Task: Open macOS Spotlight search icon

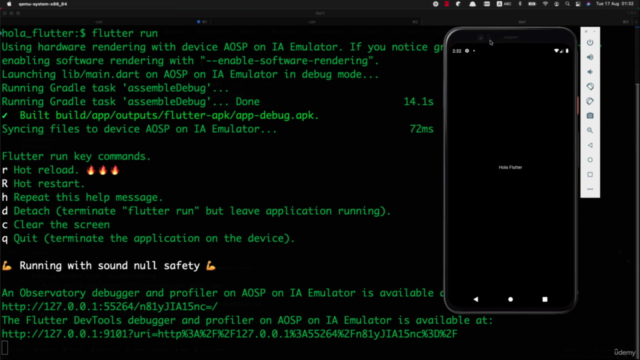Action: [567, 4]
